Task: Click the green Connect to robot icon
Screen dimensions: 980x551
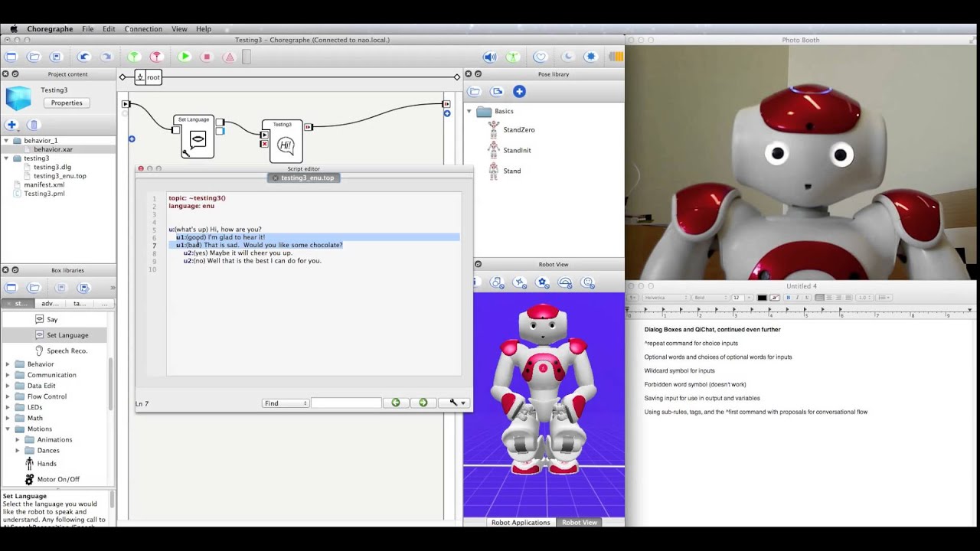Action: [x=134, y=57]
